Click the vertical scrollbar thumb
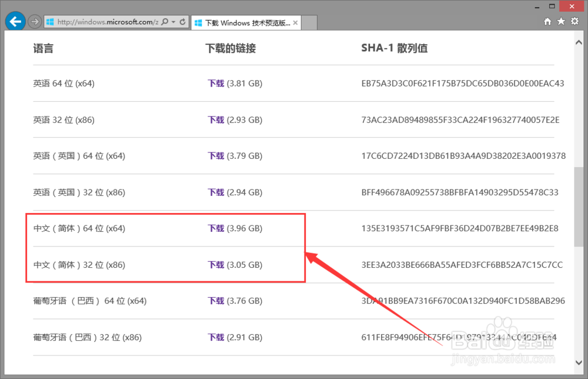This screenshot has height=379, width=588. point(579,207)
